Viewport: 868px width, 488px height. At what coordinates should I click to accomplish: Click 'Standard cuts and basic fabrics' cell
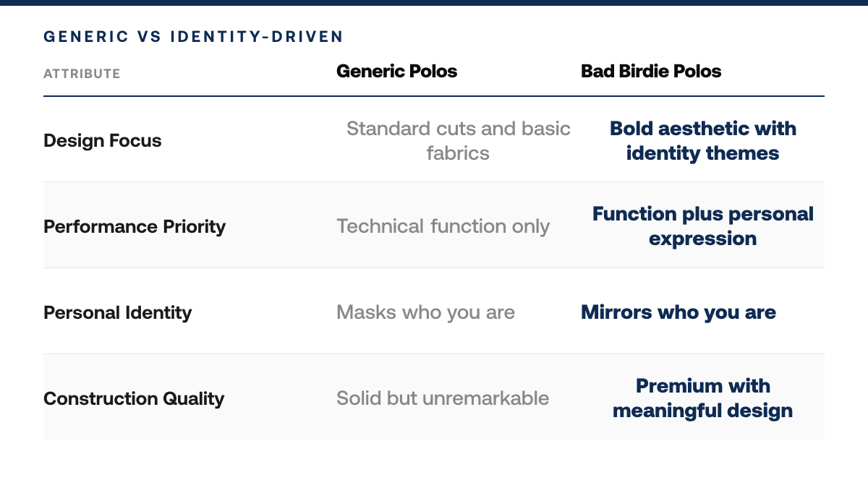pyautogui.click(x=459, y=141)
